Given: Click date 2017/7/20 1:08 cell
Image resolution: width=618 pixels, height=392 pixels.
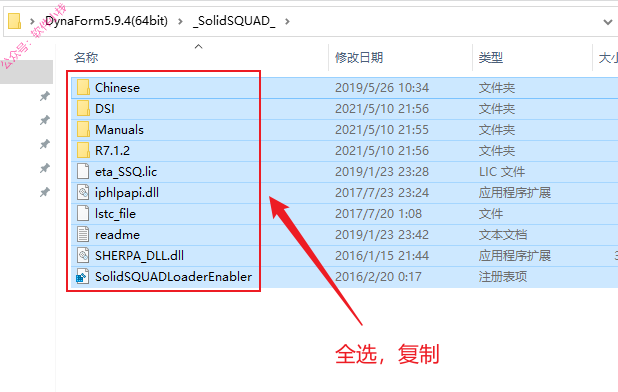Looking at the screenshot, I should (x=378, y=213).
